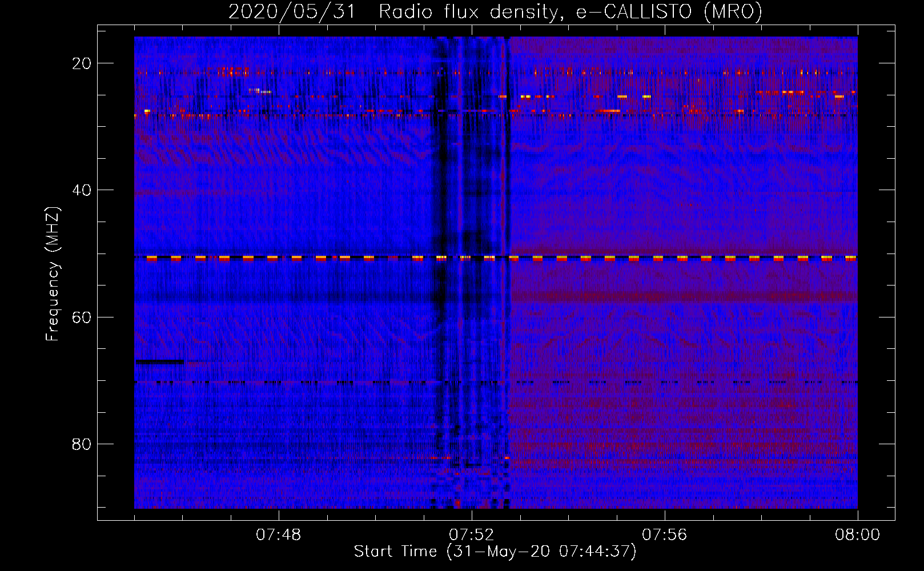Click the 07:56 time tick label

665,534
